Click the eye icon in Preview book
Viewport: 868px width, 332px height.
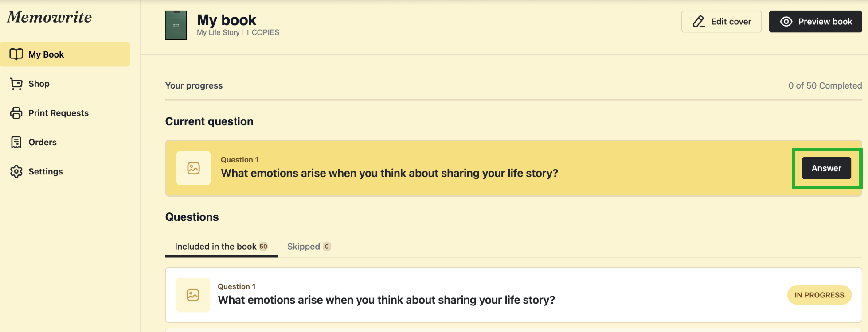pos(786,22)
